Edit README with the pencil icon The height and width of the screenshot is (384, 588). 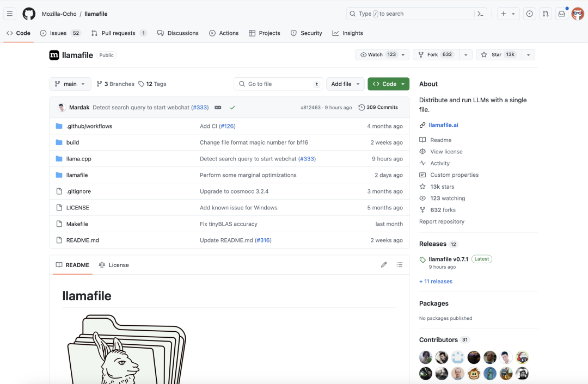[x=384, y=265]
